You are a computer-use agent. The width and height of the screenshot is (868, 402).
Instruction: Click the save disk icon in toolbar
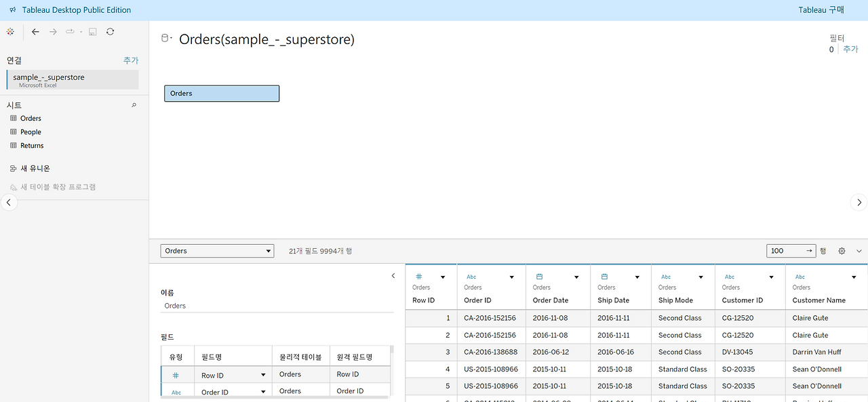click(93, 32)
